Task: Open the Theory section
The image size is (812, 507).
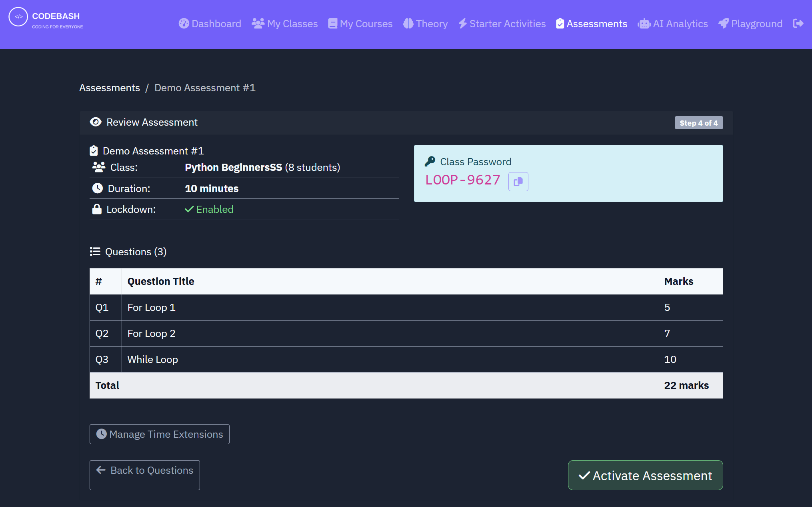Action: point(426,24)
